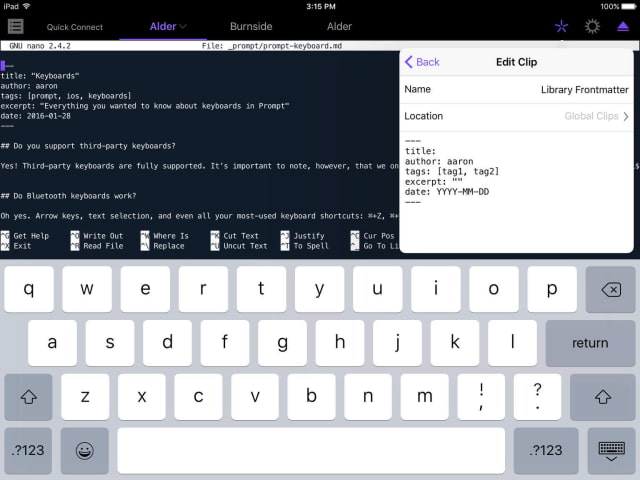This screenshot has height=480, width=640.
Task: Tap the eject disconnect icon
Action: pyautogui.click(x=623, y=26)
